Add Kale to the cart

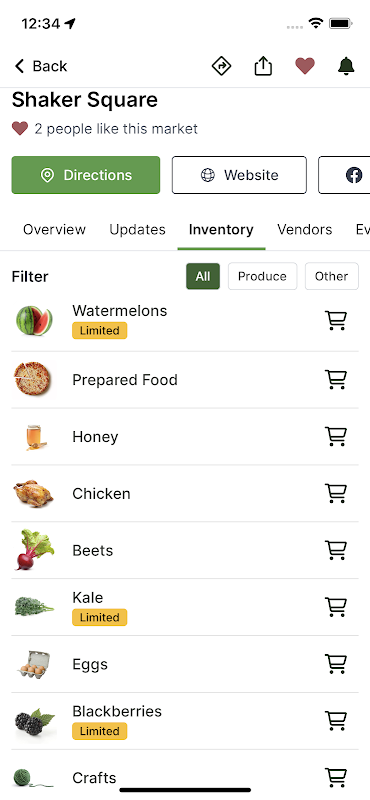click(x=336, y=607)
